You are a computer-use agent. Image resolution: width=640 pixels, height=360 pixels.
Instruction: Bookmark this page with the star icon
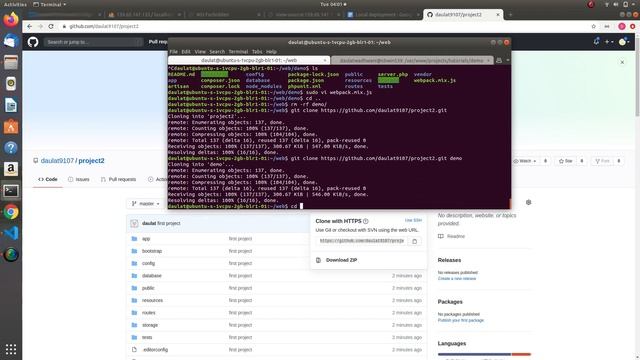pos(593,26)
